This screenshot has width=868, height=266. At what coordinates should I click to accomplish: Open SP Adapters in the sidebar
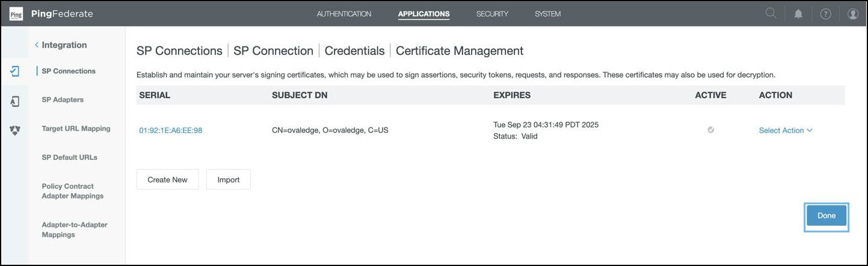(x=63, y=100)
